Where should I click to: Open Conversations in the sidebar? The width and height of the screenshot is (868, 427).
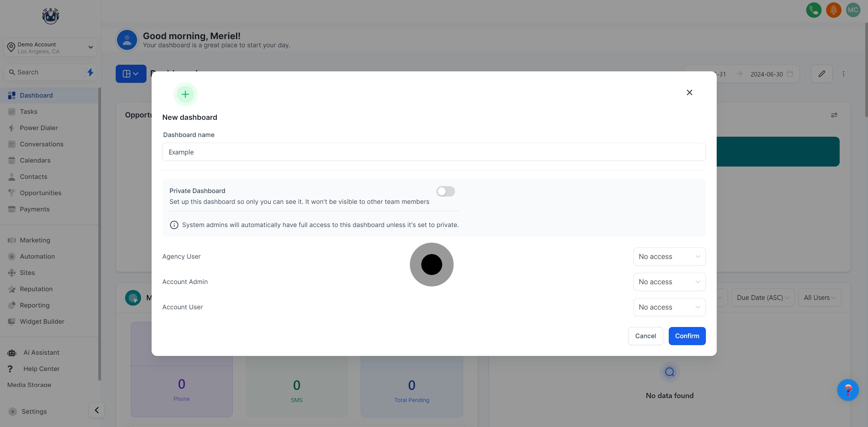coord(42,144)
